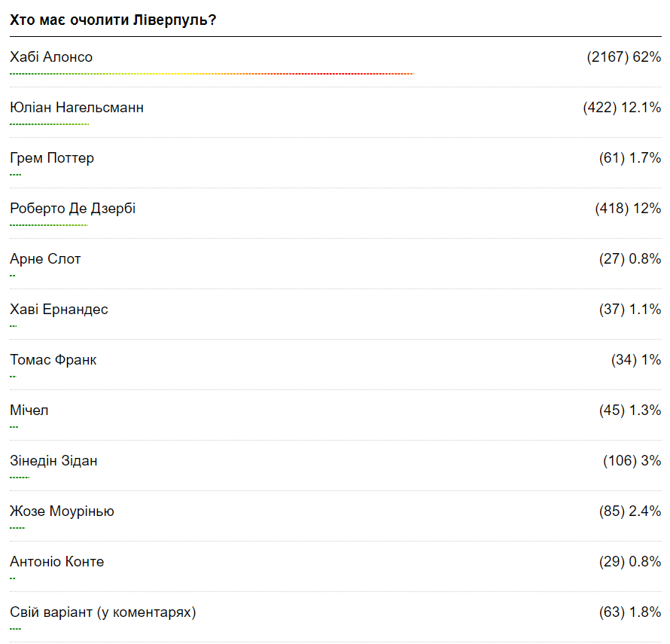Choose the Грем Поттер option
This screenshot has height=644, width=670.
point(52,158)
